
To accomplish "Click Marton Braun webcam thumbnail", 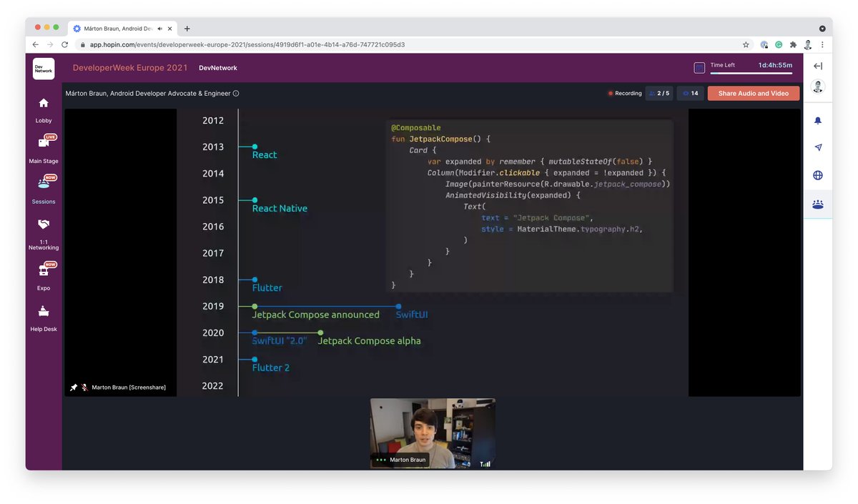I will (x=433, y=433).
